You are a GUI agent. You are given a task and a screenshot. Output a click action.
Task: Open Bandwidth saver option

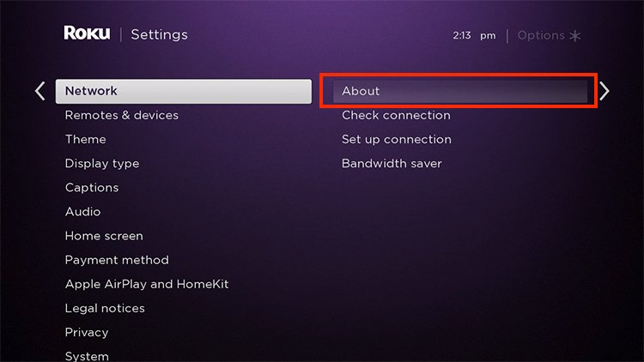point(392,164)
